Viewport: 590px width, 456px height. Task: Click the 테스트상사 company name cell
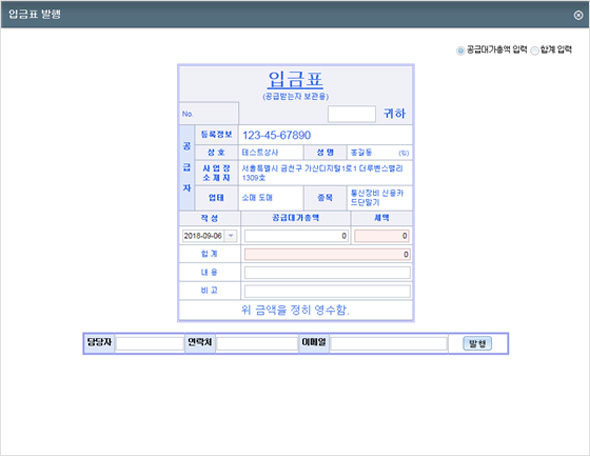pyautogui.click(x=271, y=152)
